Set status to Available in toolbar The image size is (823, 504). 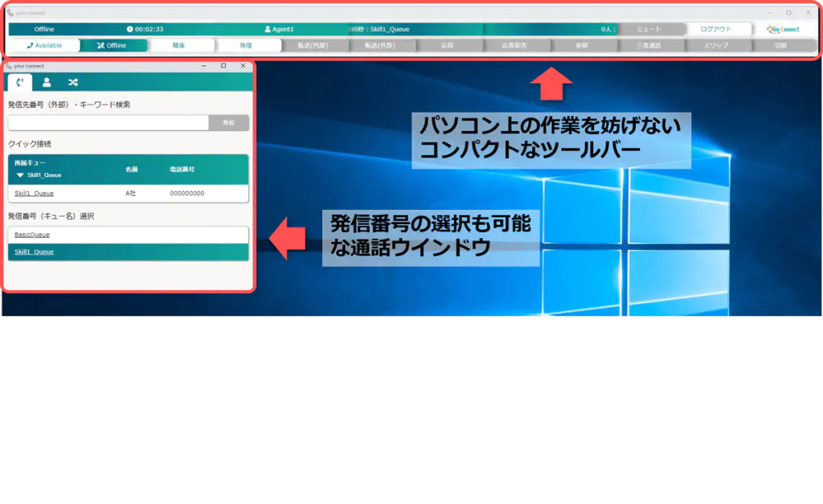[45, 46]
